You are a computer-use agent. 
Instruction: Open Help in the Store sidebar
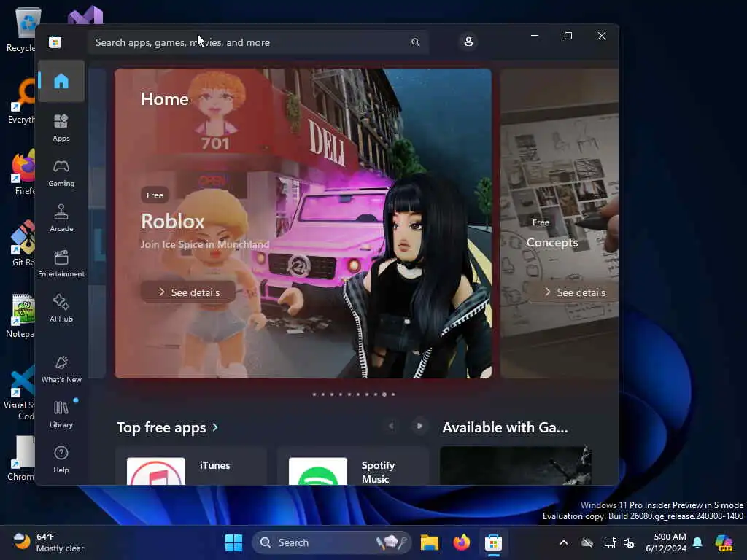pos(61,459)
